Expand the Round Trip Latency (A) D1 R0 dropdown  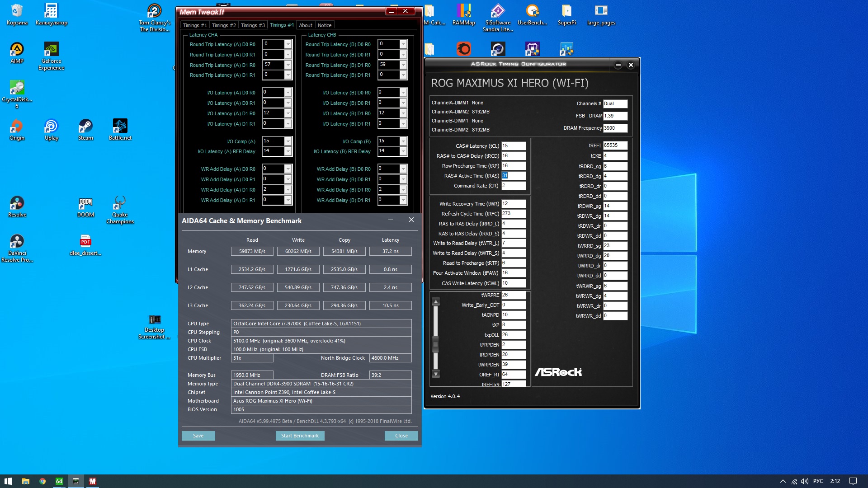click(x=288, y=65)
